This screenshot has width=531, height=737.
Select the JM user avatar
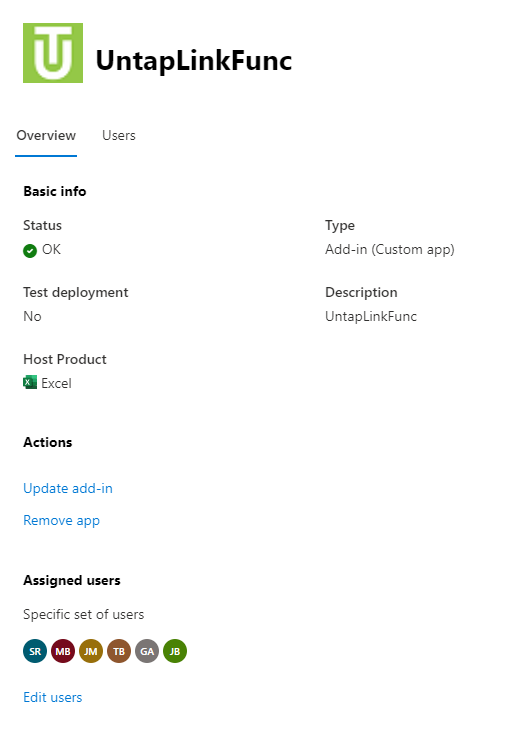point(91,651)
